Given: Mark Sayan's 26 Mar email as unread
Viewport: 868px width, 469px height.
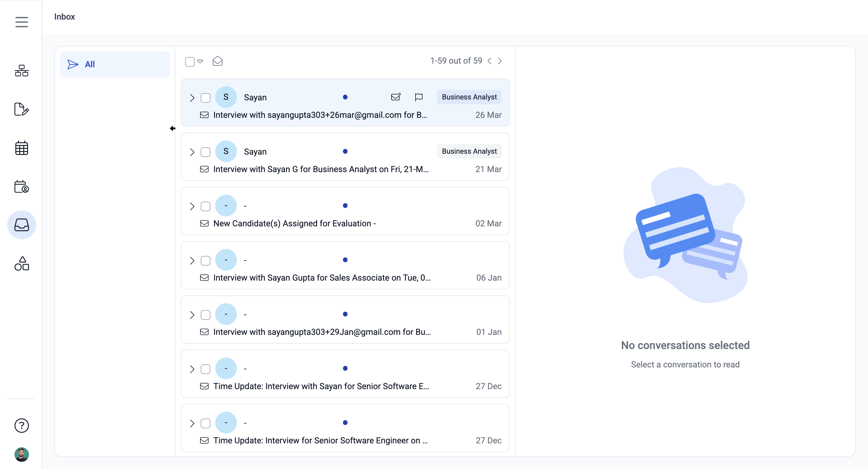Looking at the screenshot, I should click(396, 97).
